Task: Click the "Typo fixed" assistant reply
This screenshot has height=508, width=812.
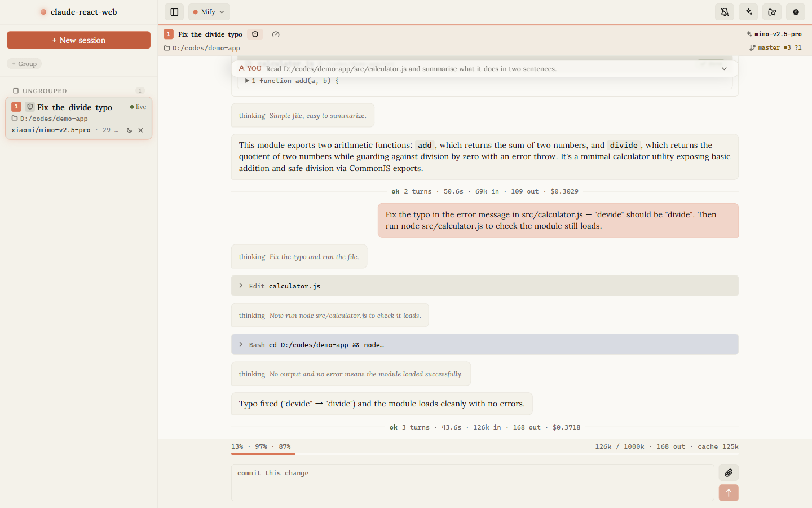Action: coord(382,404)
